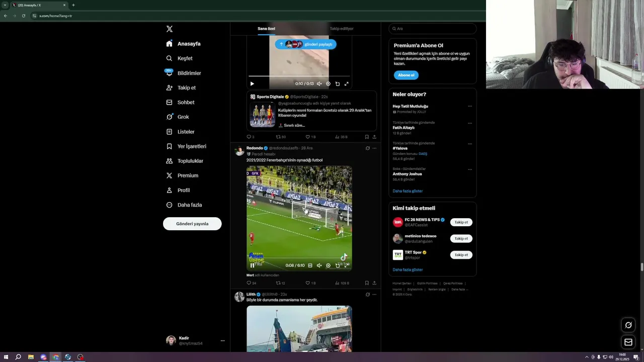The image size is (644, 362).
Task: Click the top video progress bar
Action: point(299,76)
